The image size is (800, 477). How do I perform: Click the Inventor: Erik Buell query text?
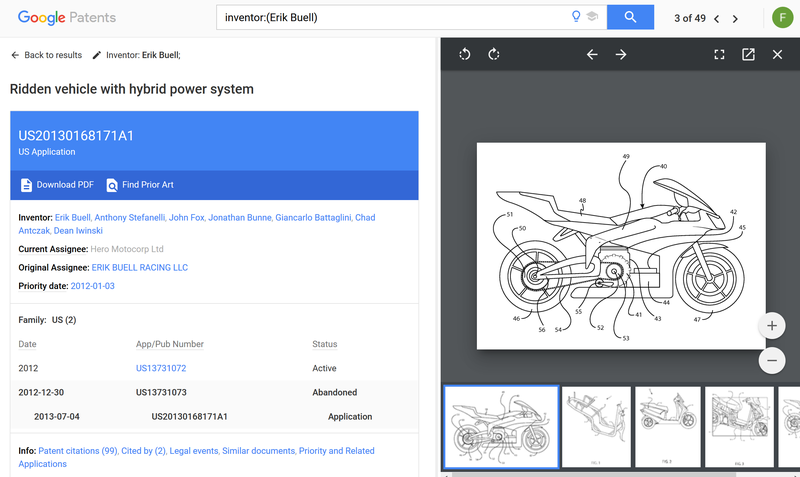143,55
